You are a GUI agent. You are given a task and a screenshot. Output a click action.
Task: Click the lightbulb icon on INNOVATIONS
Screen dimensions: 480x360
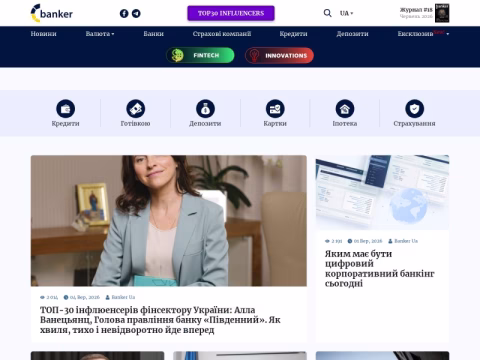[x=255, y=55]
